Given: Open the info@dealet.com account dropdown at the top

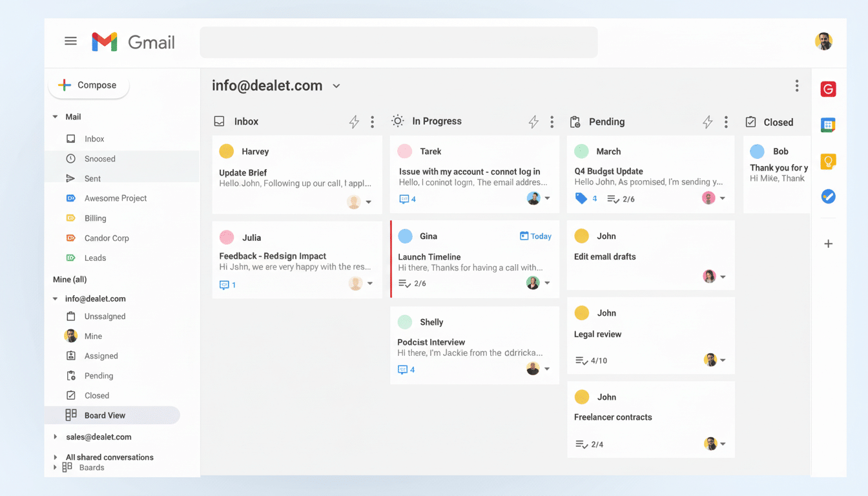Looking at the screenshot, I should [336, 85].
